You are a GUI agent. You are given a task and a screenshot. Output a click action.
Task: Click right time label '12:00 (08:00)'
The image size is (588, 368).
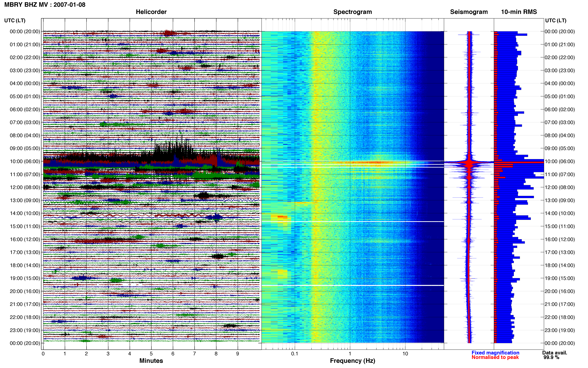560,187
